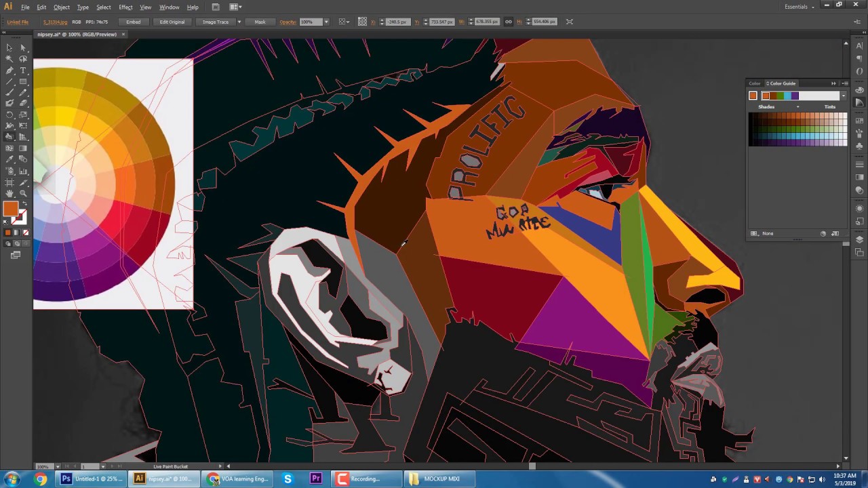Screen dimensions: 868x488
Task: Click the Embed button
Action: pyautogui.click(x=133, y=22)
